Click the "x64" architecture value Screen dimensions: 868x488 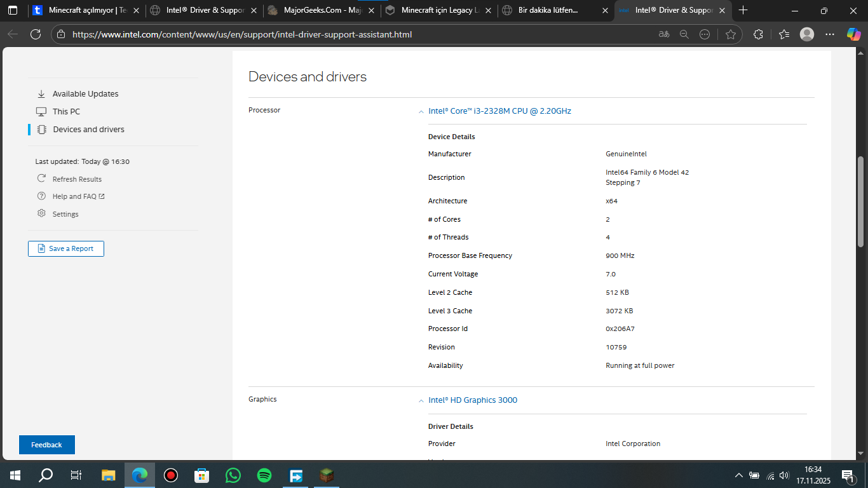[x=611, y=201]
